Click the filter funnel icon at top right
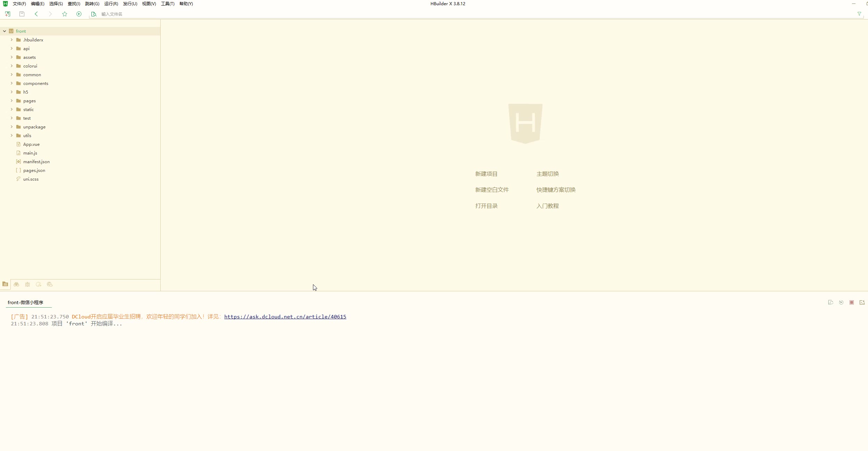Screen dimensions: 868x451 (x=859, y=14)
